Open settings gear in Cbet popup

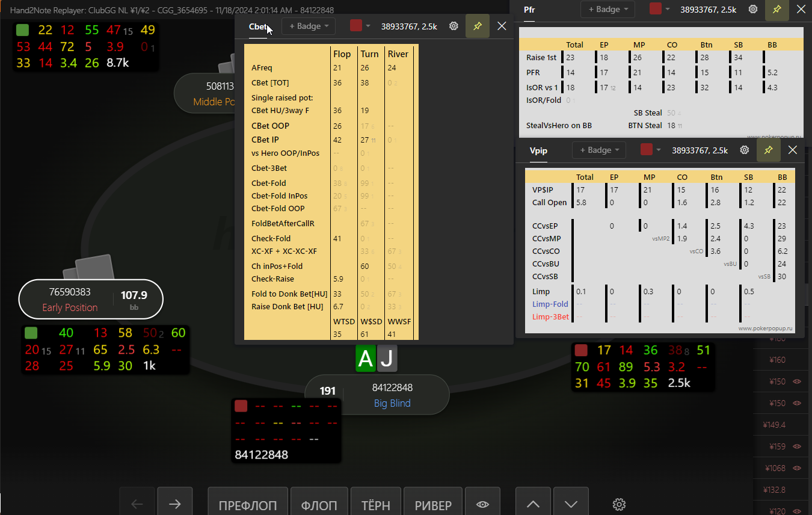[454, 26]
